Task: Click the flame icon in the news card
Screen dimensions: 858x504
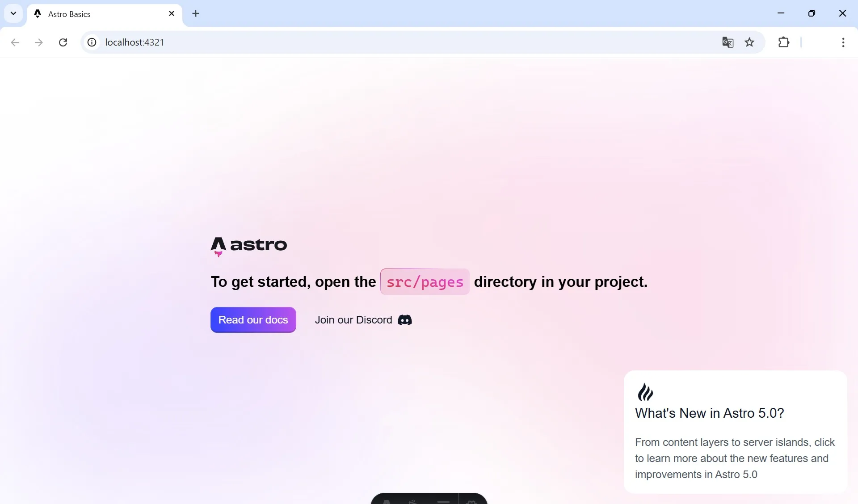Action: (645, 392)
